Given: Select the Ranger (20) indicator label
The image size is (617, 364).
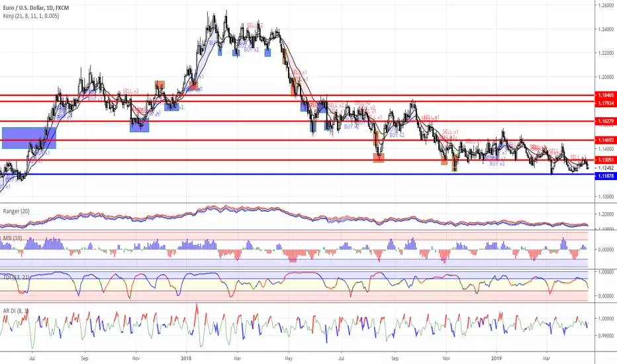Looking at the screenshot, I should point(16,211).
